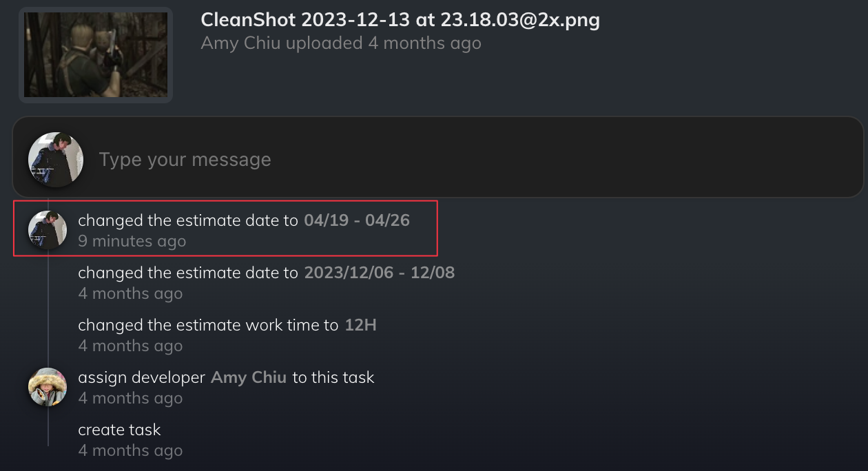Select the '04/19 - 04/26' estimate date value
The image size is (868, 471).
pos(357,220)
